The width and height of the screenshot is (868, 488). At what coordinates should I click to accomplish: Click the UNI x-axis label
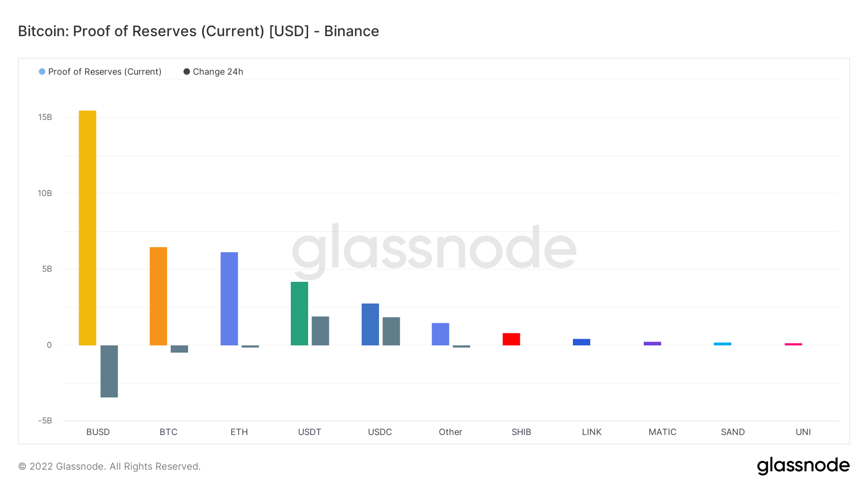pyautogui.click(x=803, y=432)
